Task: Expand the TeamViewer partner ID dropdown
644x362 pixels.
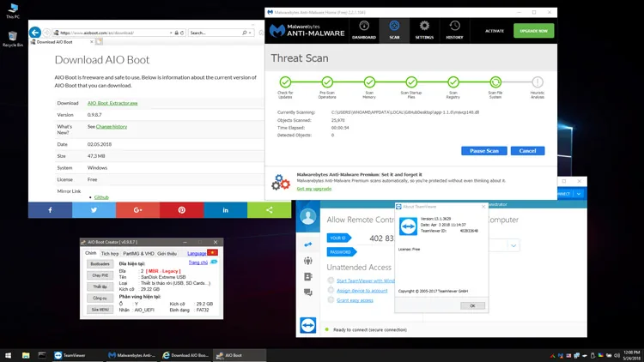Action: point(513,246)
